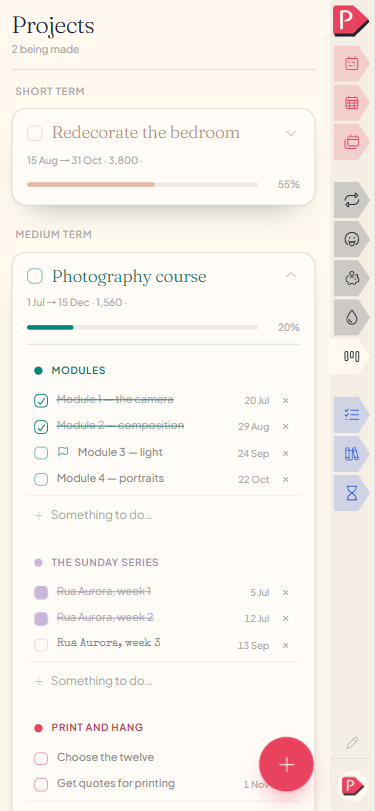
Task: Remove Module 3 — light task
Action: [286, 454]
